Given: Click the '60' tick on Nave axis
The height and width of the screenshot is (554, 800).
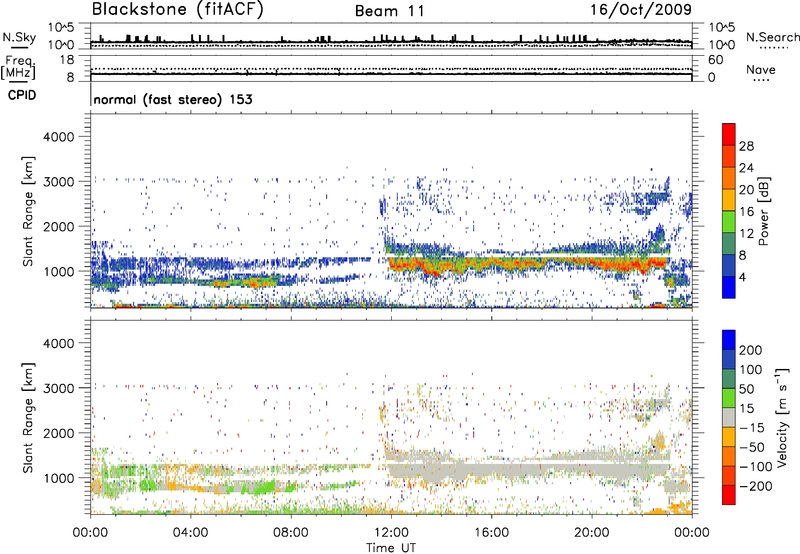Looking at the screenshot, I should pos(716,60).
